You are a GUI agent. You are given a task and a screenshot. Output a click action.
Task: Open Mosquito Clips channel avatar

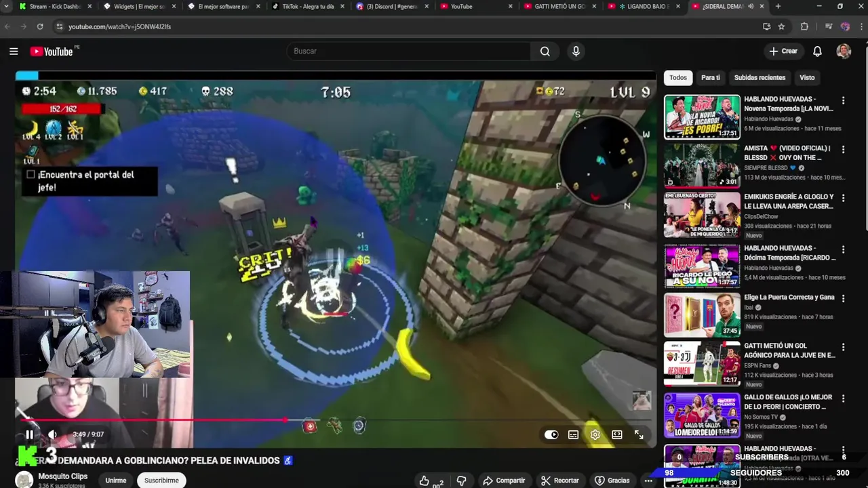click(24, 481)
